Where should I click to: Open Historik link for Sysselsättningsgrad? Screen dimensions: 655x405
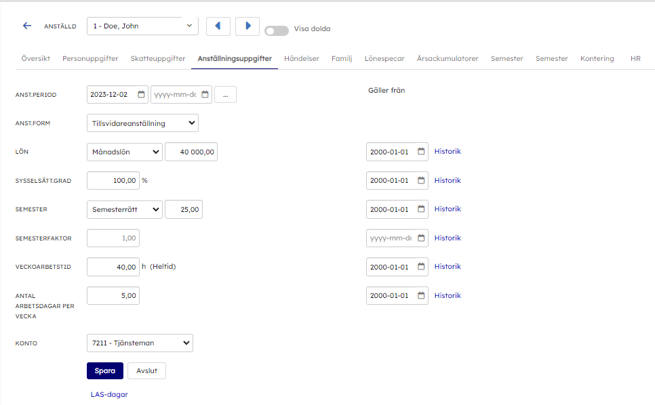tap(447, 181)
